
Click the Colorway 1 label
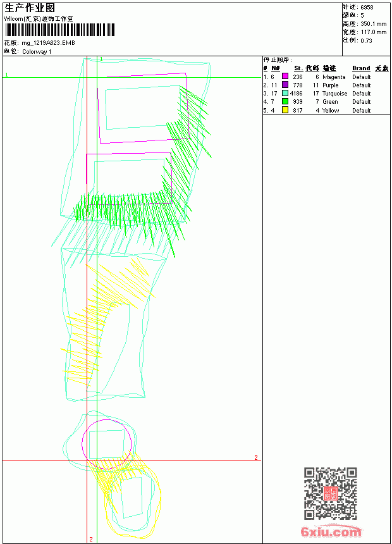coord(37,52)
